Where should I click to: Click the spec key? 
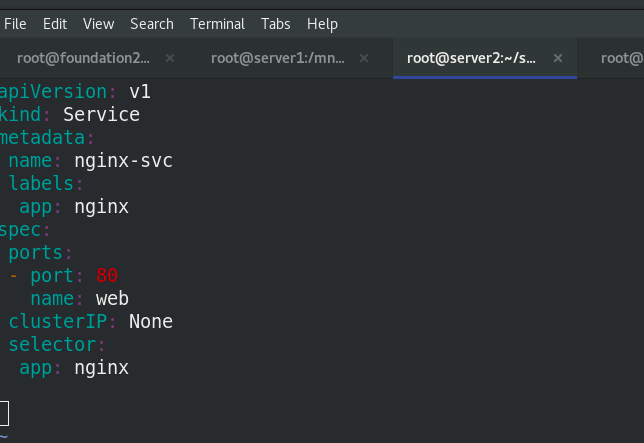click(20, 230)
